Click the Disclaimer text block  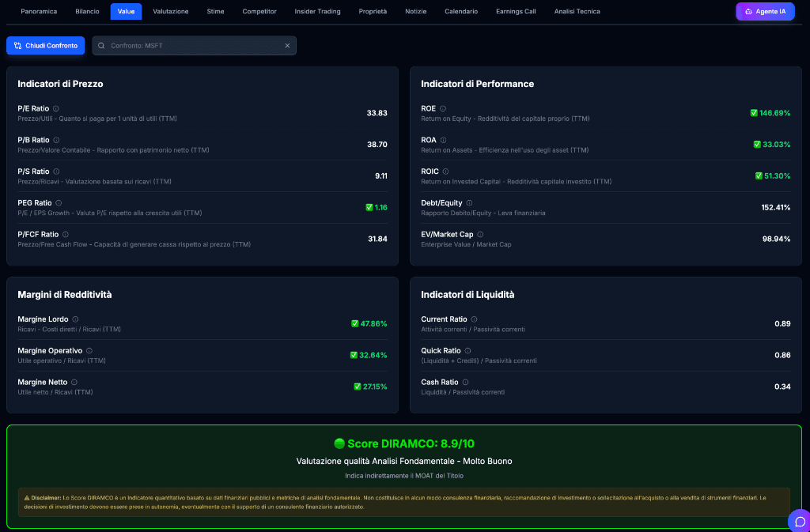tap(404, 502)
